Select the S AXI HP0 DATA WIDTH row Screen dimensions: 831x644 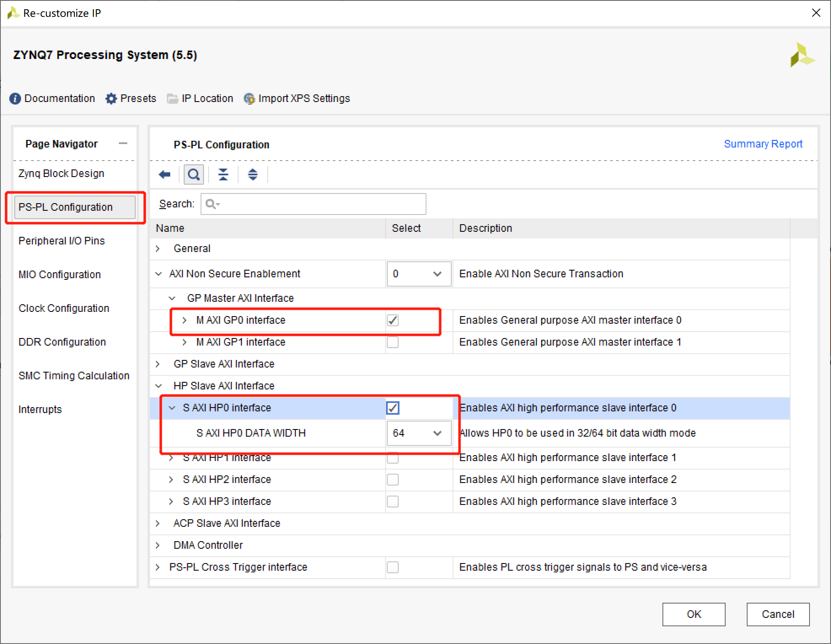470,433
